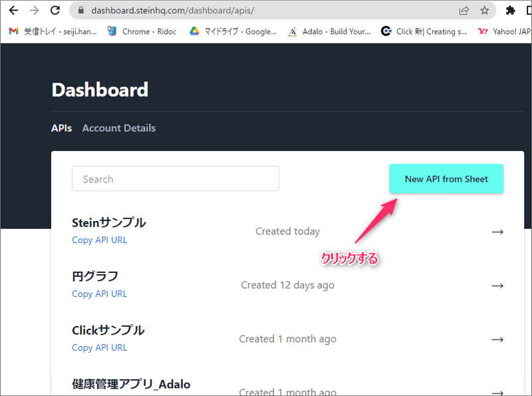Open the Clickサンプル arrow icon

click(x=497, y=339)
